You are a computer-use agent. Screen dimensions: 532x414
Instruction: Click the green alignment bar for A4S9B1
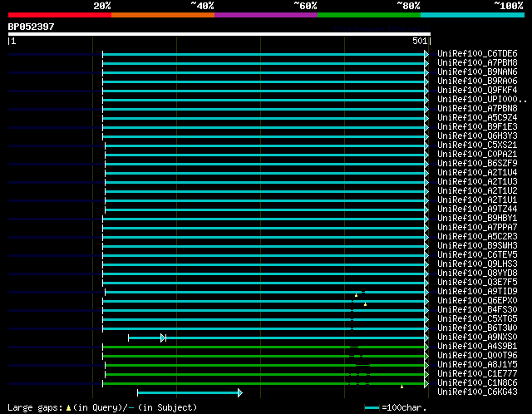click(x=264, y=347)
